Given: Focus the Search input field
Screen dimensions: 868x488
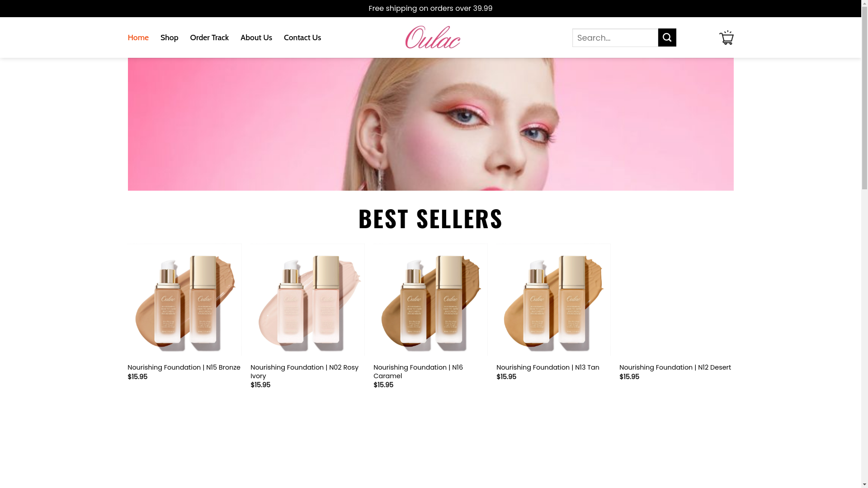Looking at the screenshot, I should pos(615,38).
